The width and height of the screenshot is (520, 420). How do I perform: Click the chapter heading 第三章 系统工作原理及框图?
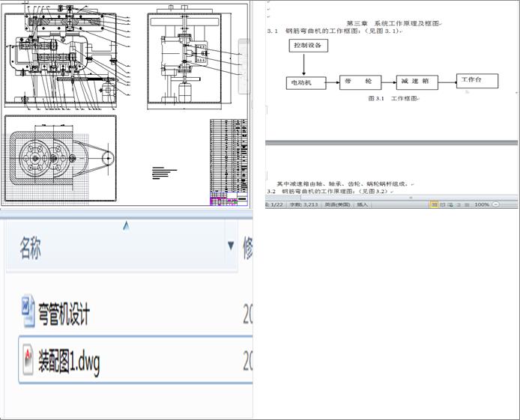click(x=393, y=23)
